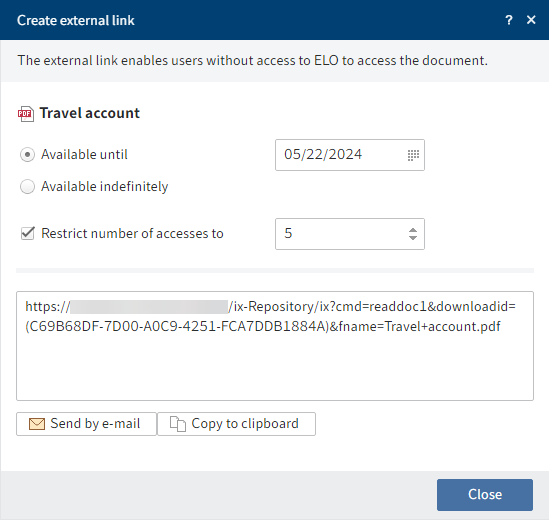Click the Travel account document title
The height and width of the screenshot is (520, 549).
click(x=90, y=113)
